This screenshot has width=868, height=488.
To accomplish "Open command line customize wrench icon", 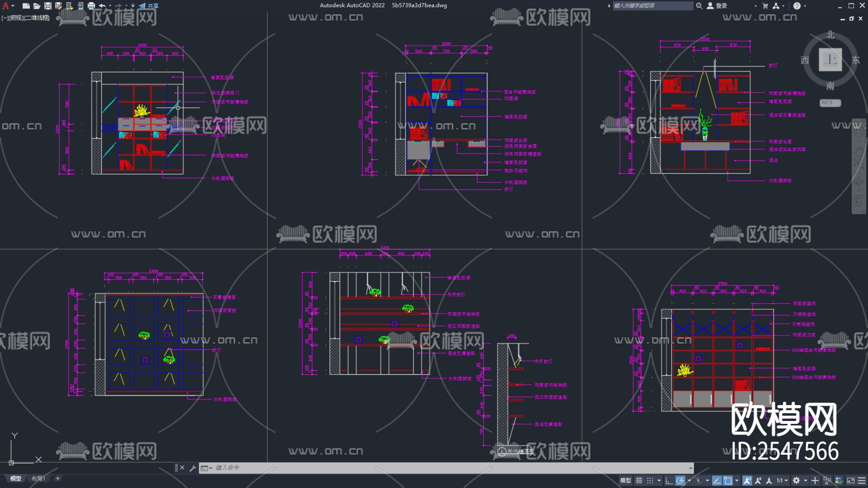I will [193, 468].
